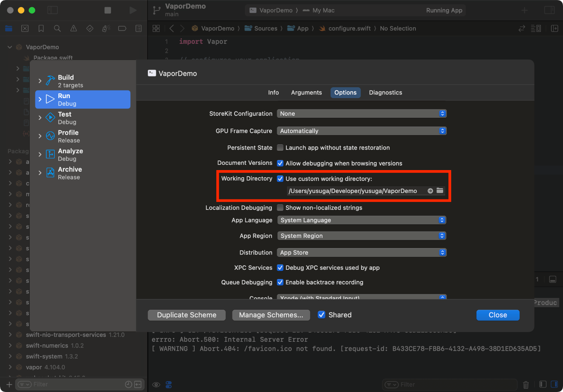The width and height of the screenshot is (563, 392).
Task: Open the Report navigator
Action: pos(138,29)
